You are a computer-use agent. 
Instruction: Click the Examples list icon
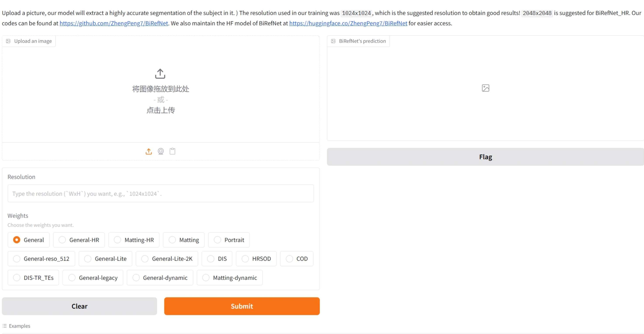[5, 326]
